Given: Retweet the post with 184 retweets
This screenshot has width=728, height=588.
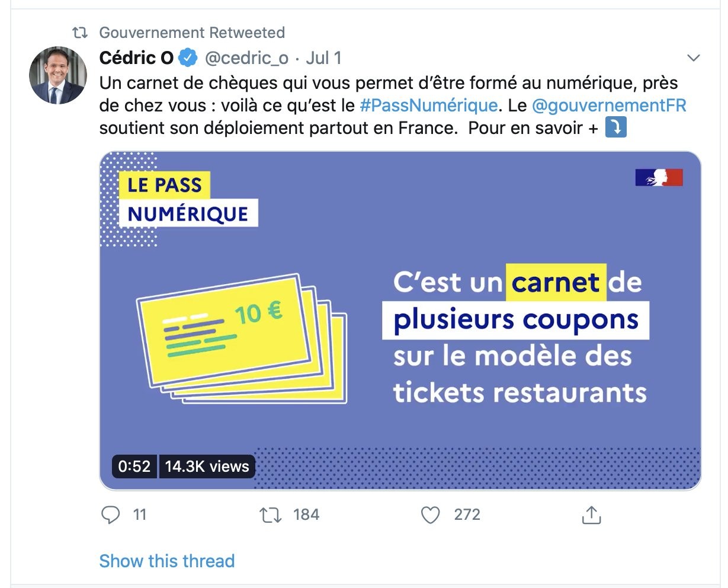Looking at the screenshot, I should pos(270,514).
